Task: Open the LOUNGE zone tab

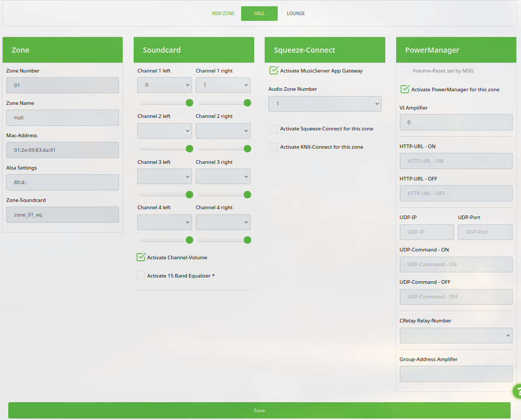Action: pos(295,14)
